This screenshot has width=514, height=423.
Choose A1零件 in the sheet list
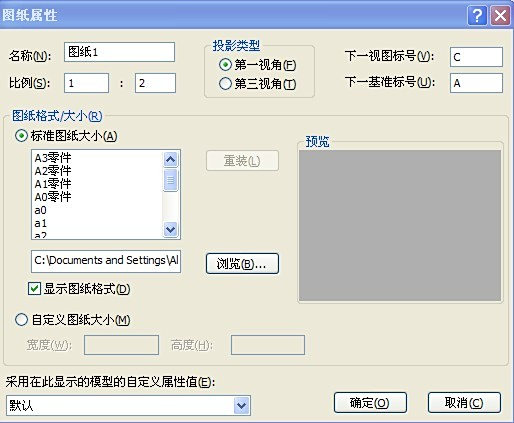[x=53, y=184]
